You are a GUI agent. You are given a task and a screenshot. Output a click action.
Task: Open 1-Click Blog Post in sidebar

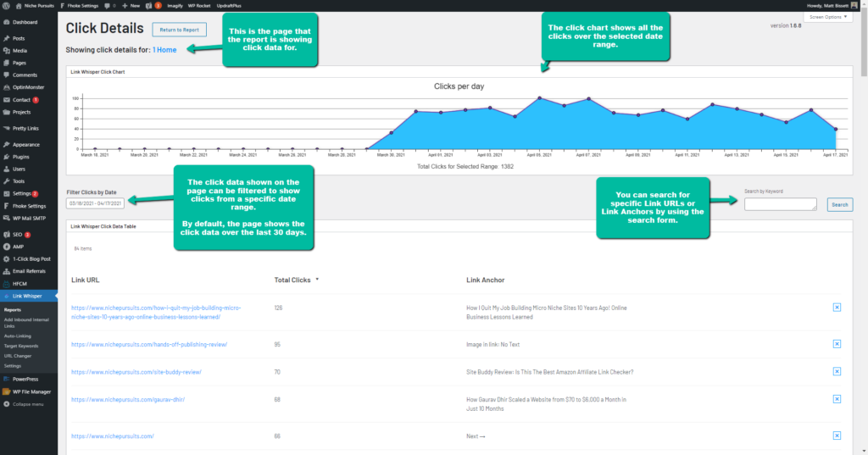point(31,258)
